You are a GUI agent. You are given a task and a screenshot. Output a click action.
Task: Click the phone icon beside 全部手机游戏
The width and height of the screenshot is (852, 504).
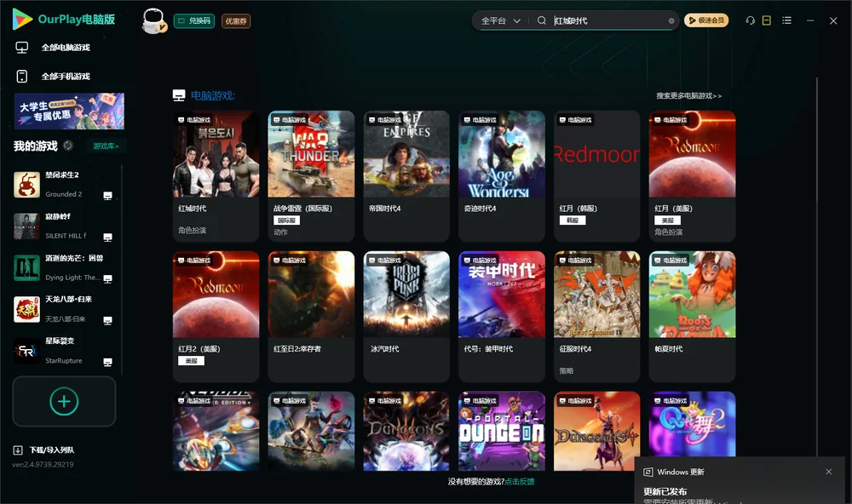(x=22, y=77)
